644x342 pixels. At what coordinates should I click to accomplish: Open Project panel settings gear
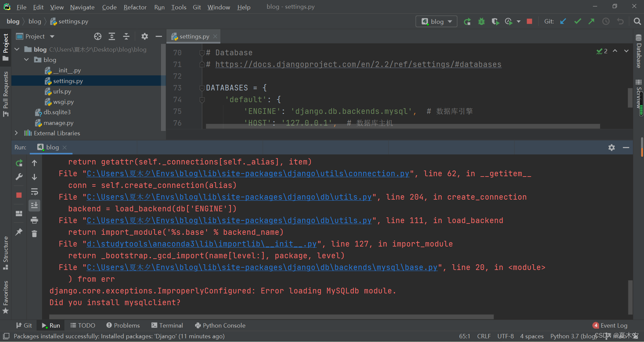[x=145, y=37]
